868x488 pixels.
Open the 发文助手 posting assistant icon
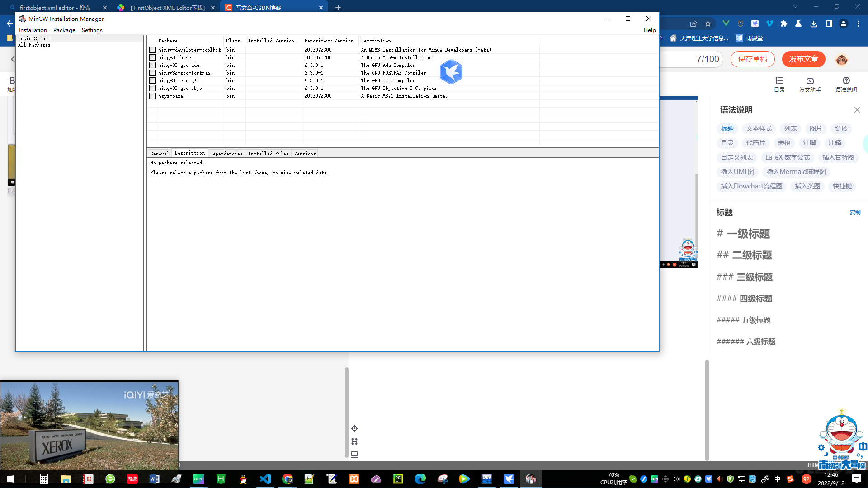point(810,84)
